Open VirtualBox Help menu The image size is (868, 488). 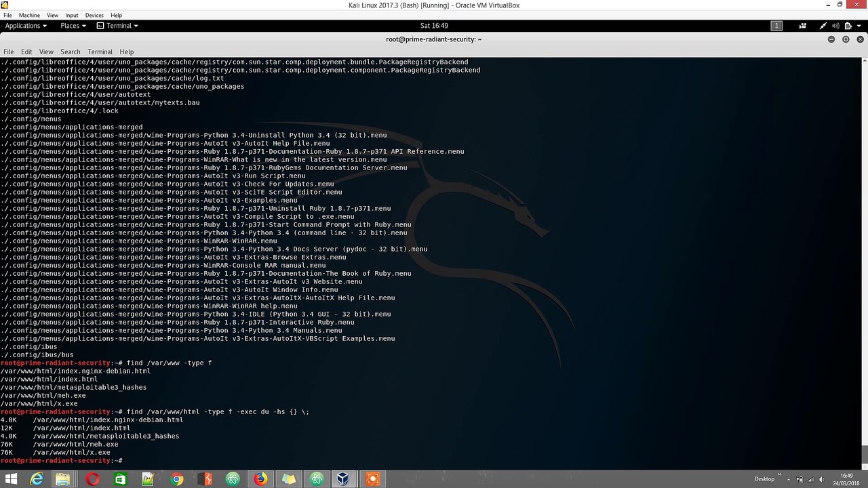[x=116, y=15]
